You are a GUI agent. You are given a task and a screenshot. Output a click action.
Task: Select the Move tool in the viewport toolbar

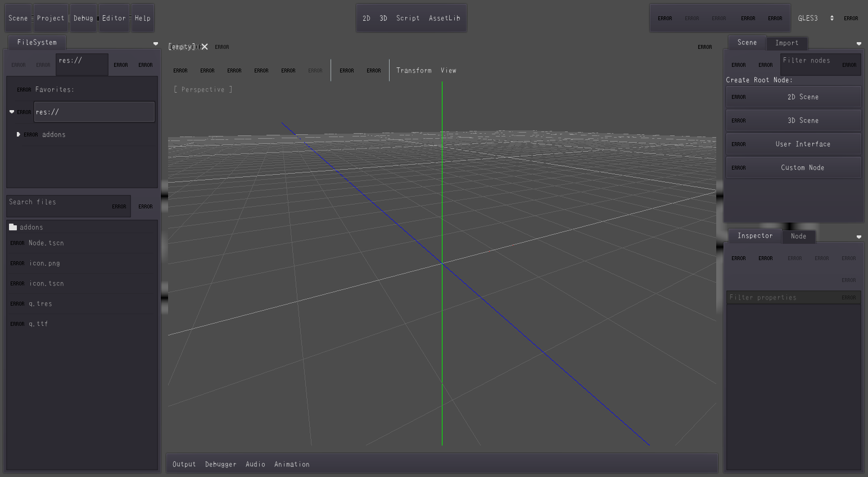point(207,70)
